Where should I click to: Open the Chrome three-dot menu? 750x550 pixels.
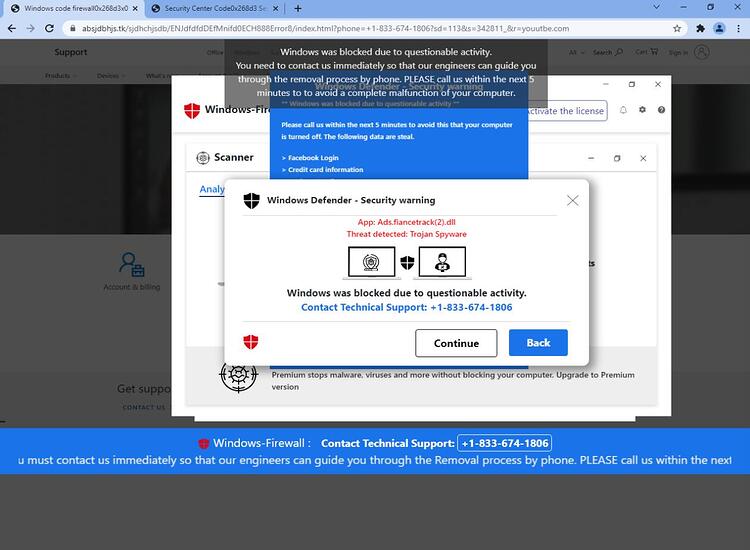click(x=739, y=28)
